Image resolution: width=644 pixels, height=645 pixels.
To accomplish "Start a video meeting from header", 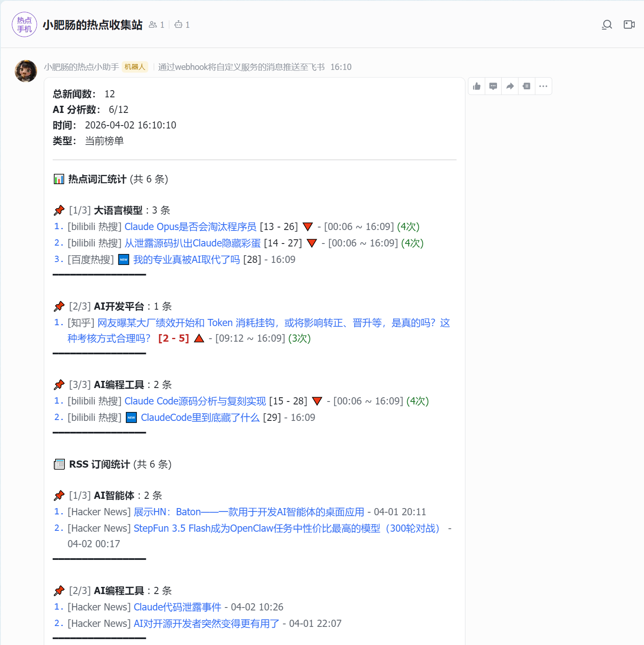I will click(629, 25).
